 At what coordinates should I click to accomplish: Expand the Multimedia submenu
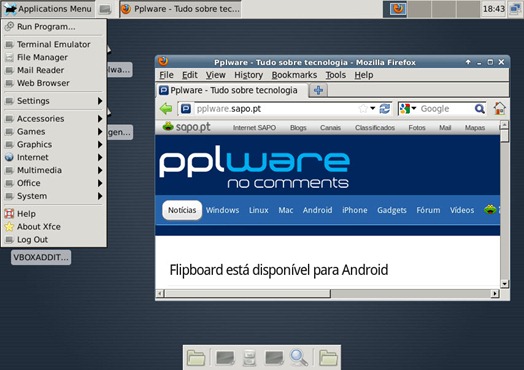[54, 170]
